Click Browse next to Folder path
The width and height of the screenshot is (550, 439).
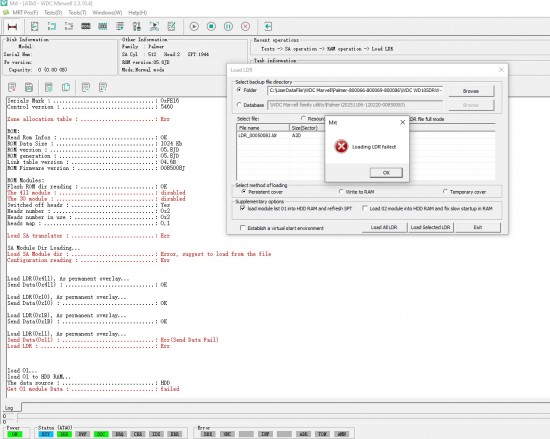pyautogui.click(x=471, y=91)
